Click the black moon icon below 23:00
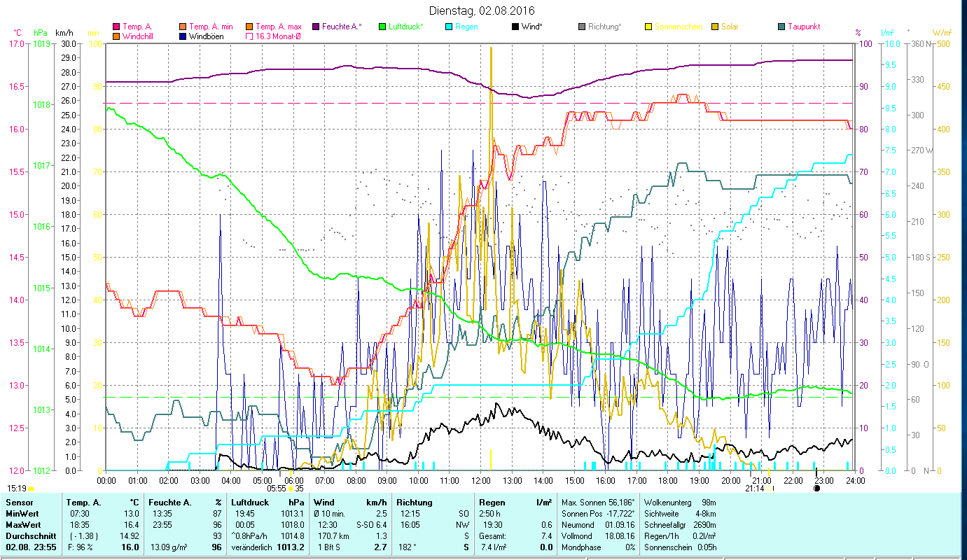The image size is (967, 560). 816,489
